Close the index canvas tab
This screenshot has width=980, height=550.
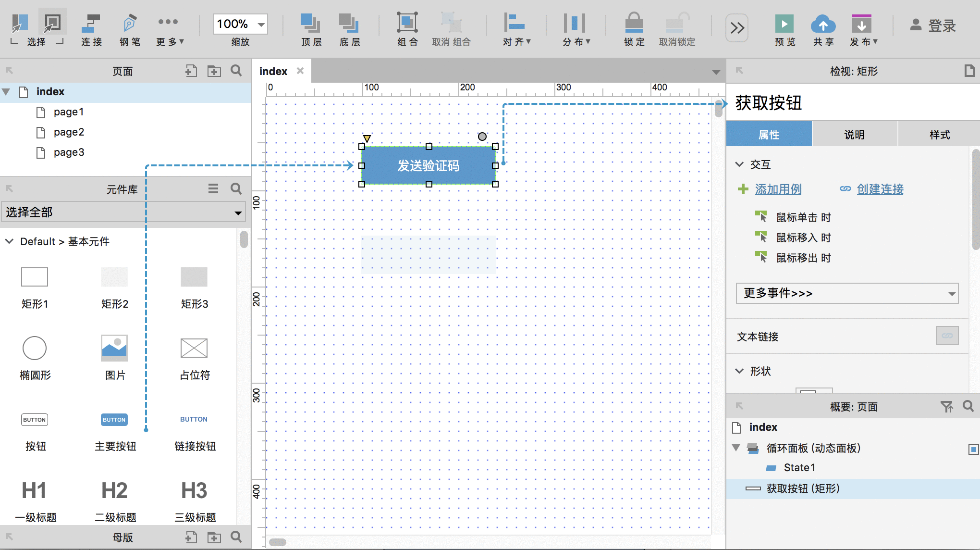300,71
